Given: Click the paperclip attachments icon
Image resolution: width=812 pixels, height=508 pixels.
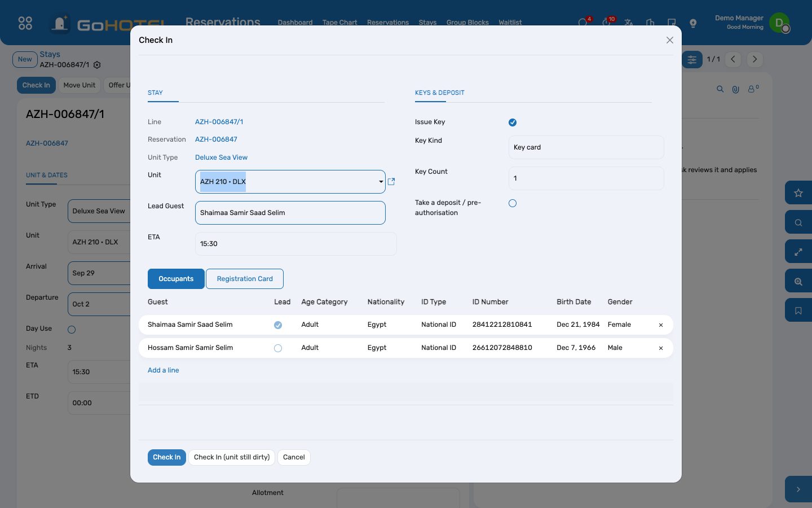Looking at the screenshot, I should coord(735,89).
